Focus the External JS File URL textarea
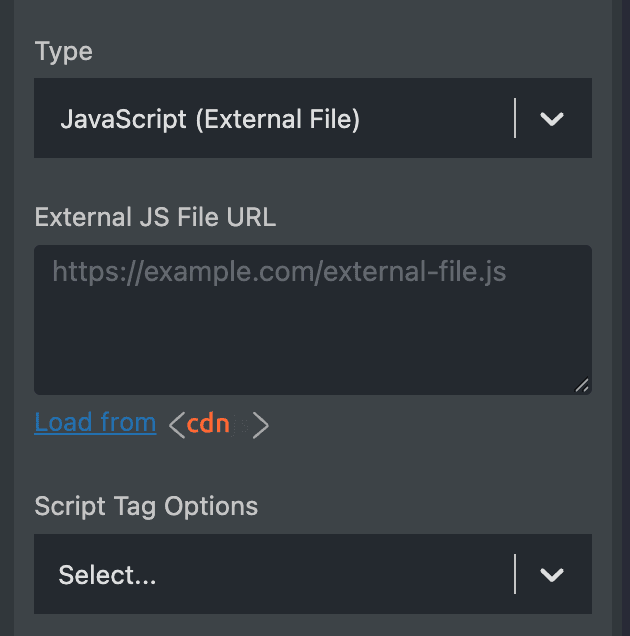 point(313,320)
